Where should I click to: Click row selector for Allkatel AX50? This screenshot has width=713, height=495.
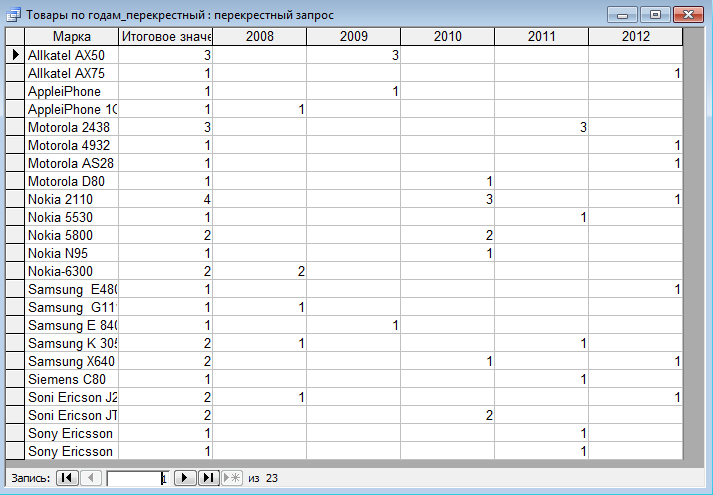(x=15, y=55)
